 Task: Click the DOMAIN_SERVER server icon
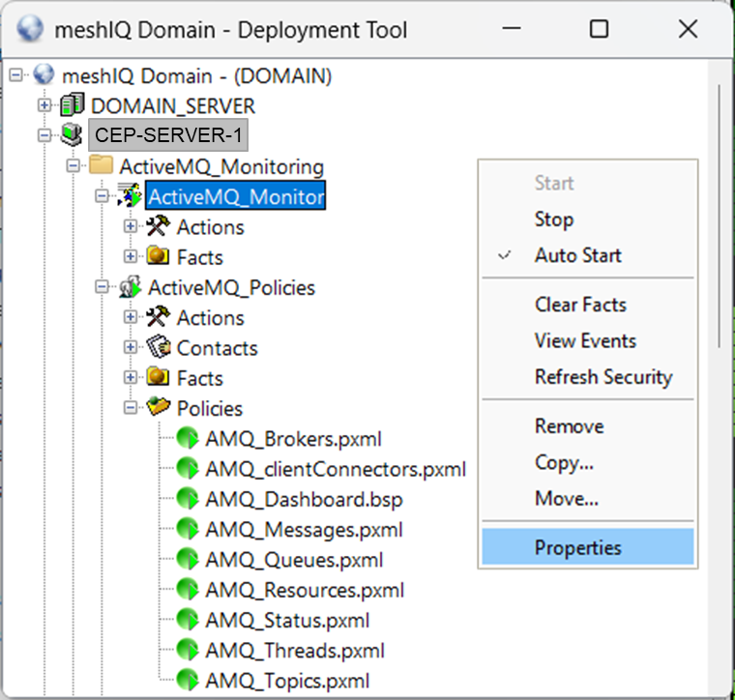pyautogui.click(x=73, y=104)
